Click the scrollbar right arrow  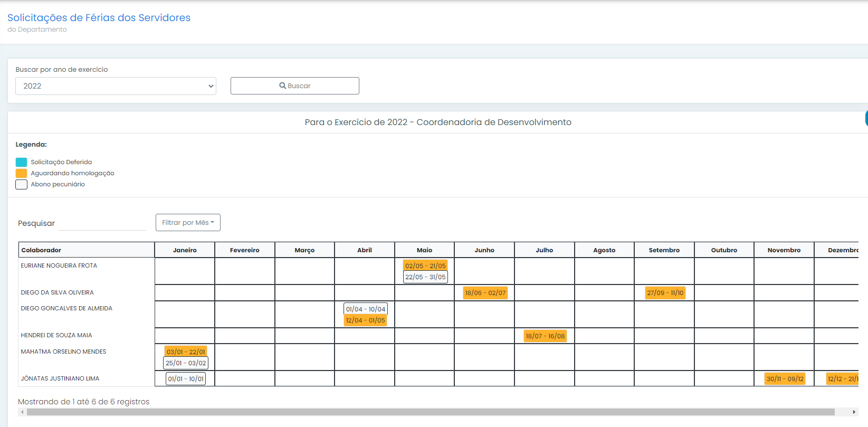tap(854, 412)
